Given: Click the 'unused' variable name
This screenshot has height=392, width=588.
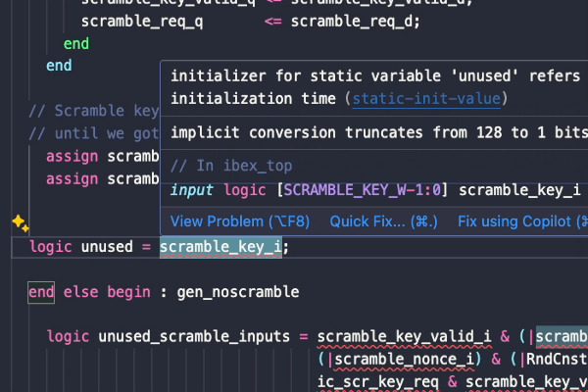Looking at the screenshot, I should (107, 247).
